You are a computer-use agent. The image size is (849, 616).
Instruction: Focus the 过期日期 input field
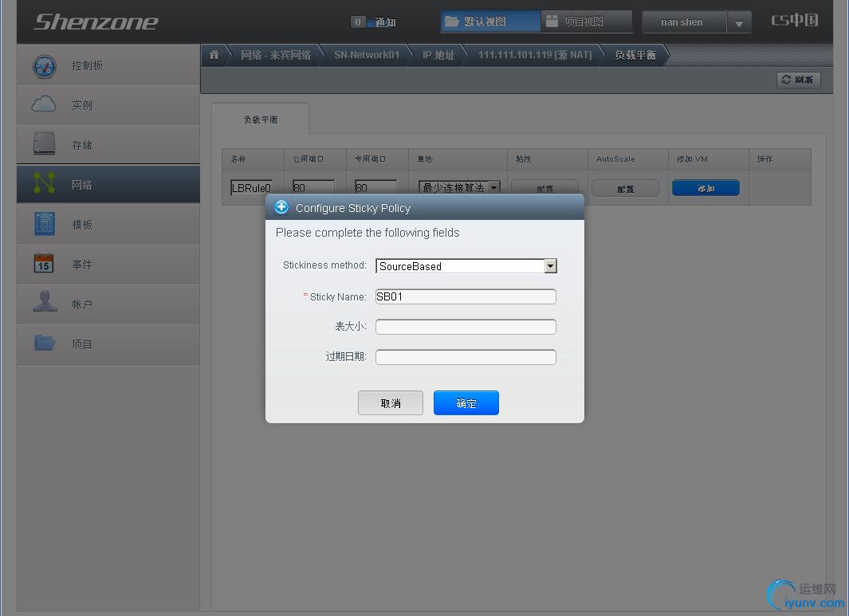coord(466,357)
